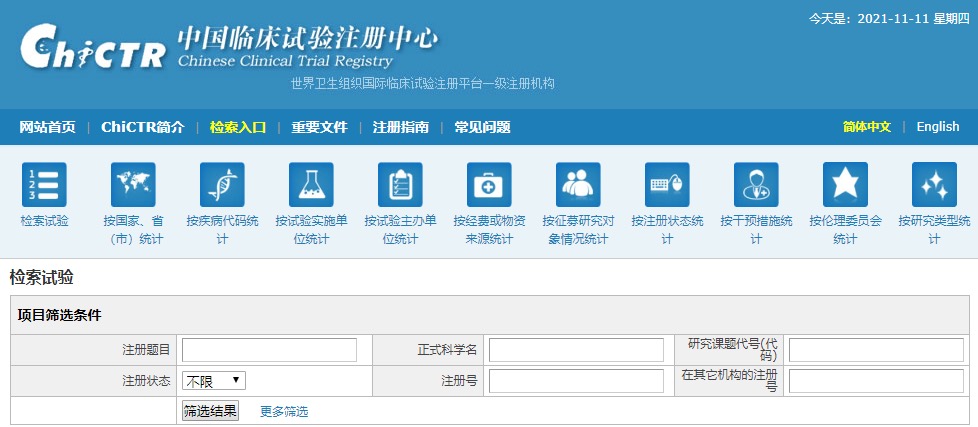Open the 检索试验 numbered list icon
978x427 pixels.
click(44, 185)
